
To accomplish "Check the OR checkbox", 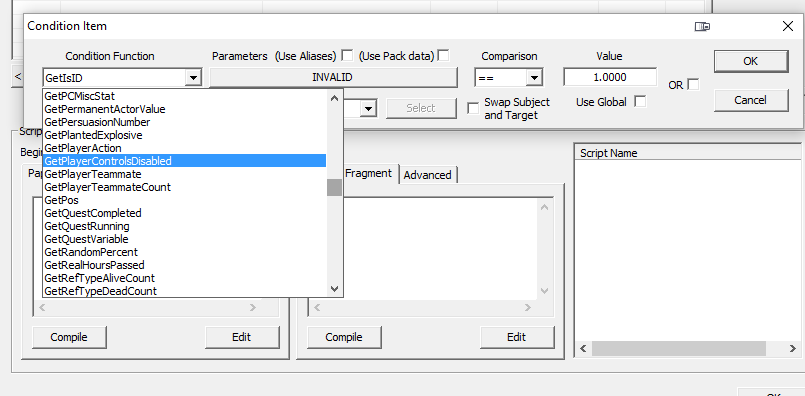I will (693, 84).
